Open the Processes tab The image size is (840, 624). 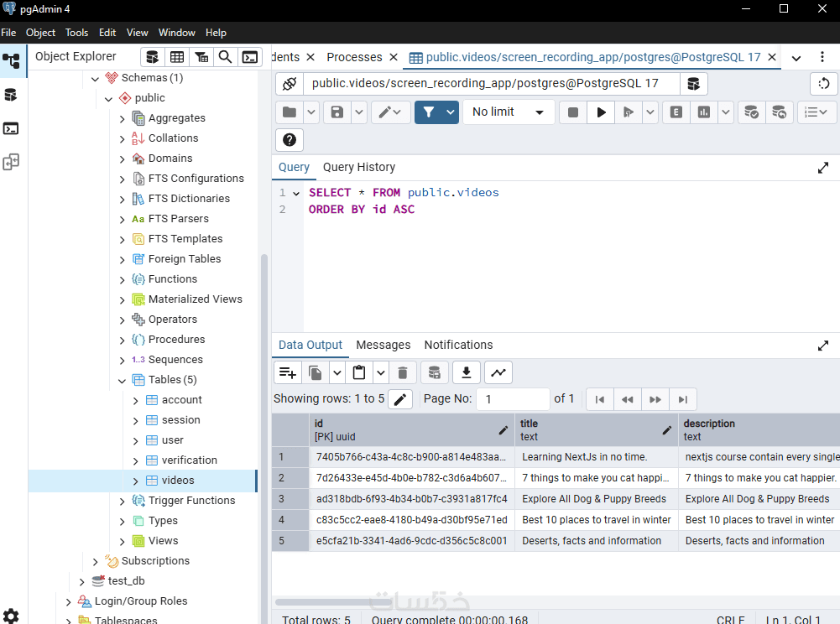tap(354, 57)
